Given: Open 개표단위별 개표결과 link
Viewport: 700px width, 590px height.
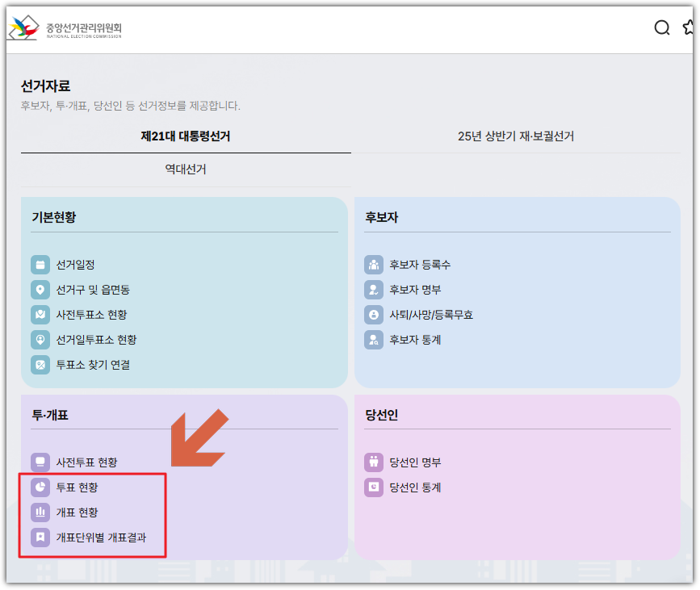Looking at the screenshot, I should coord(102,537).
